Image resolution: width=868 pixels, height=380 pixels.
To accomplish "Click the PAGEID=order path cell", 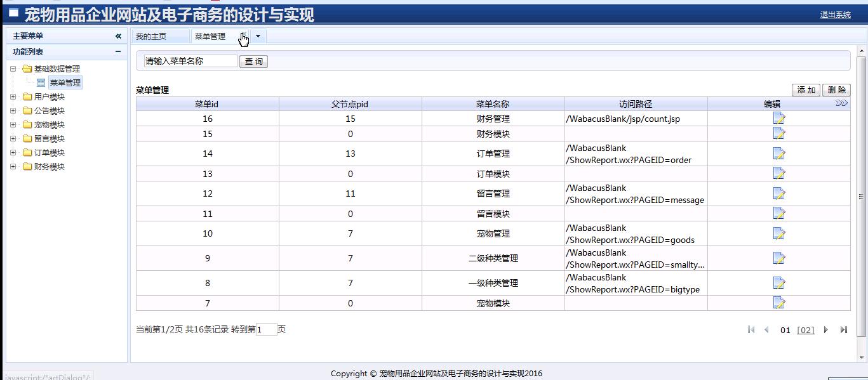I will (636, 154).
